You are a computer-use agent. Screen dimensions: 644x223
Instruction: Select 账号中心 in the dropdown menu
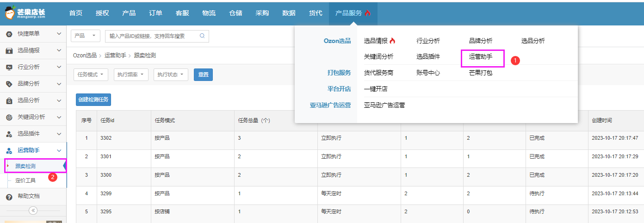(x=428, y=73)
